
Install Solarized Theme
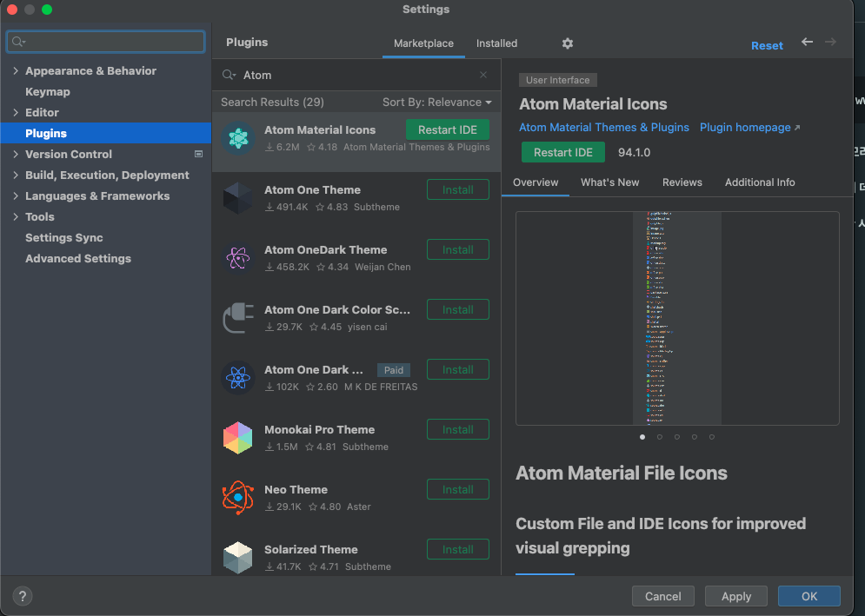458,549
